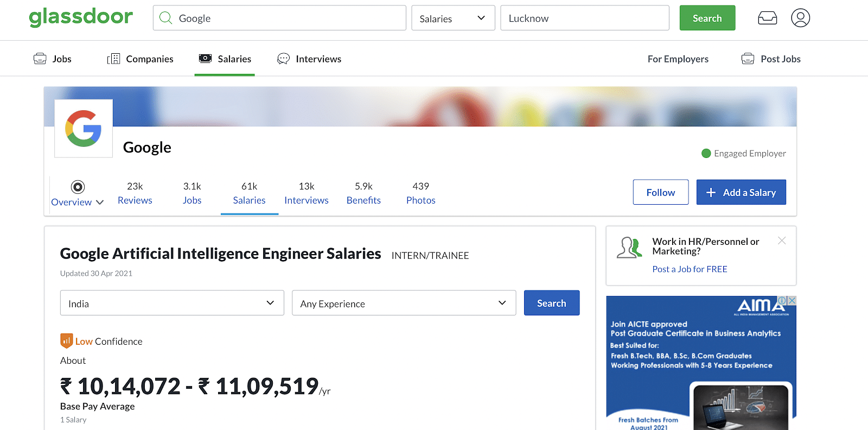This screenshot has width=868, height=430.
Task: Click the Overview target icon
Action: 78,187
